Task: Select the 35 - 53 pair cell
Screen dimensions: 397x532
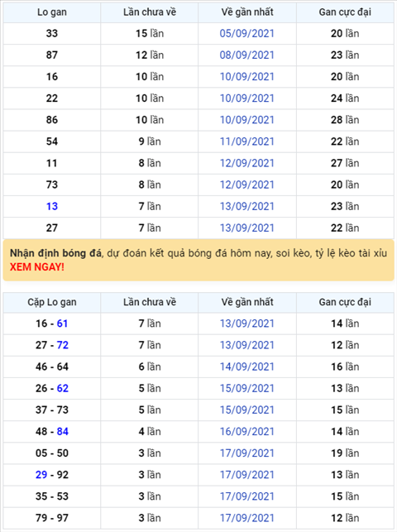Action: [52, 496]
